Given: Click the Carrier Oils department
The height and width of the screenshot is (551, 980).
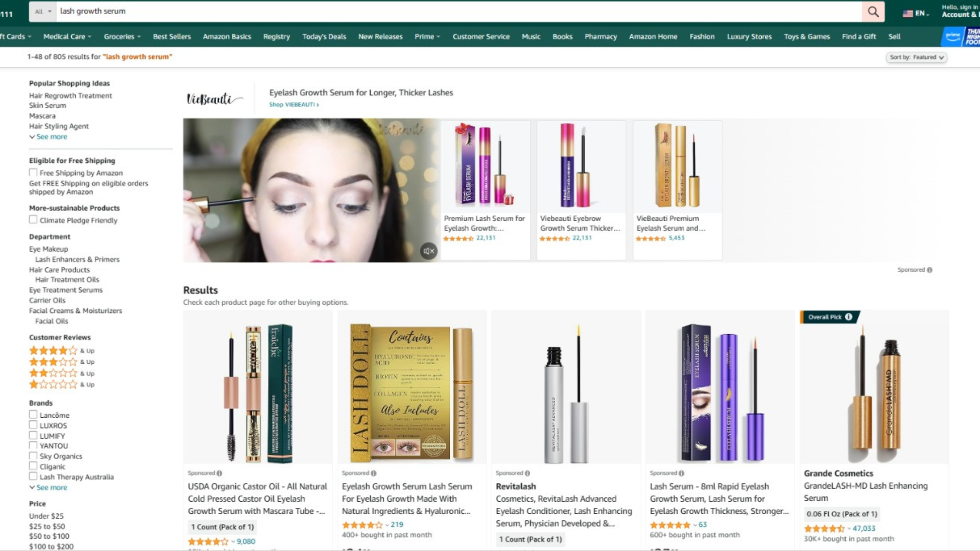Looking at the screenshot, I should 47,300.
